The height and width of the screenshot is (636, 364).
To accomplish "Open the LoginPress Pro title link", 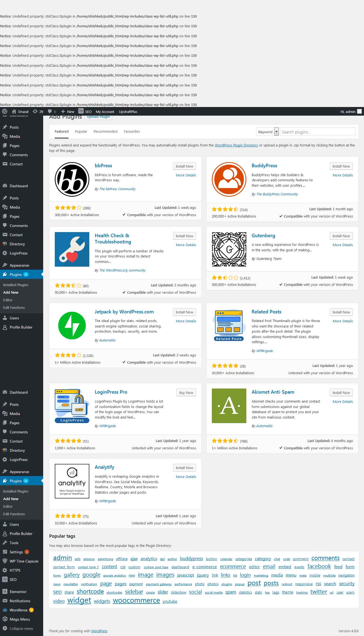I will click(x=111, y=392).
